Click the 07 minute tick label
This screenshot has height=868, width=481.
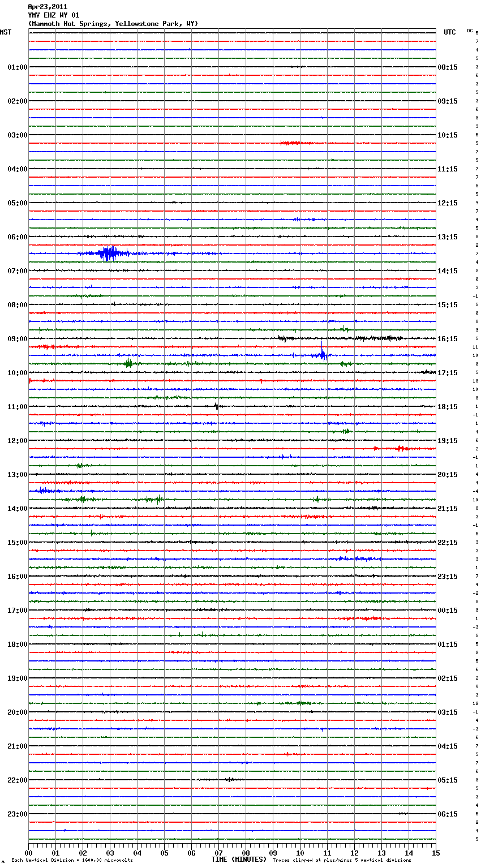(x=218, y=853)
